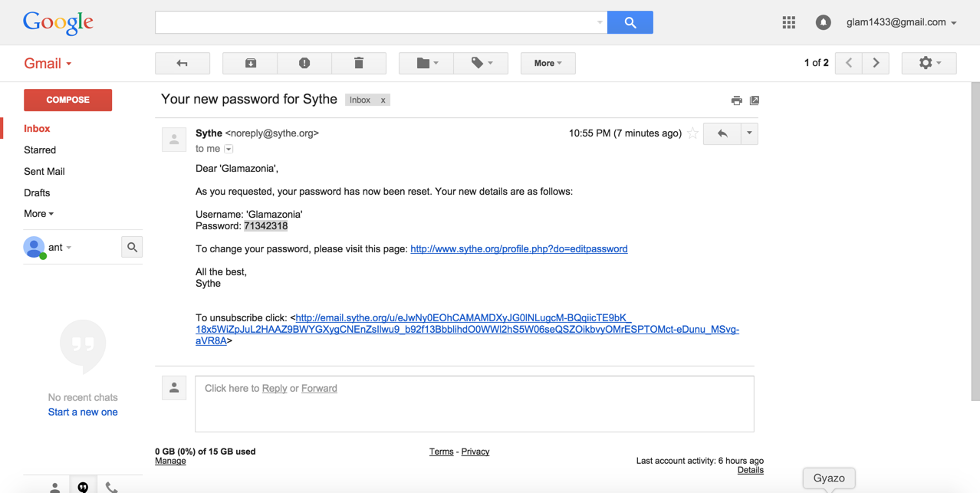Click the back to inbox arrow
This screenshot has height=493, width=980.
[x=183, y=63]
